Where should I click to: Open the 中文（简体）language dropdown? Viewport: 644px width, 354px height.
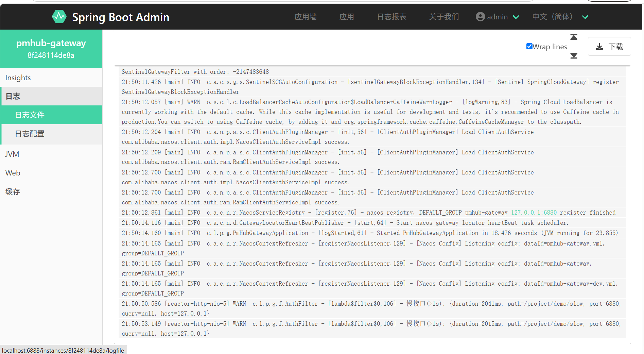[560, 17]
